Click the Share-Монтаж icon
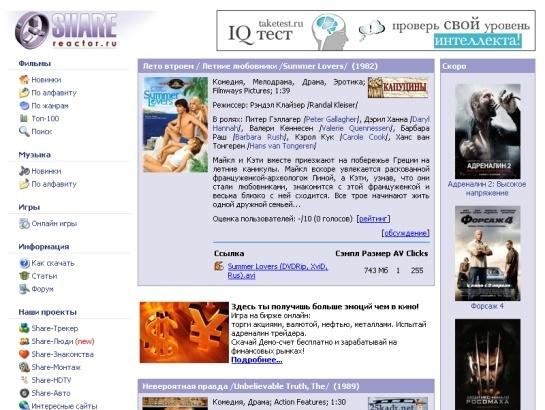This screenshot has height=410, width=545. 24,367
